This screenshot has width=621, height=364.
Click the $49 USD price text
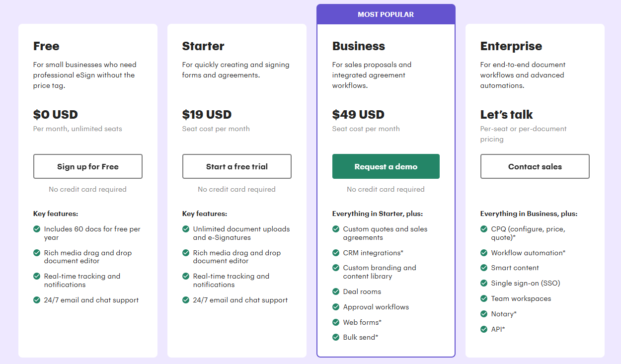358,115
